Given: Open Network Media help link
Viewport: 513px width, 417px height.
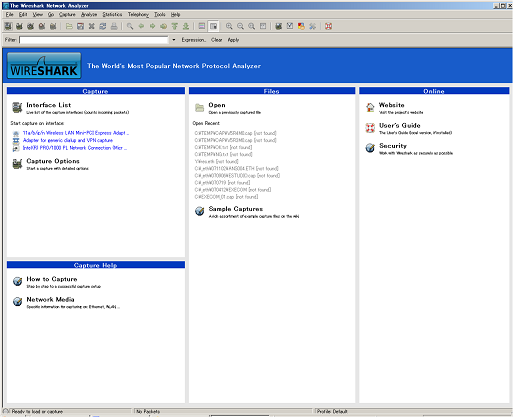Looking at the screenshot, I should click(x=50, y=300).
